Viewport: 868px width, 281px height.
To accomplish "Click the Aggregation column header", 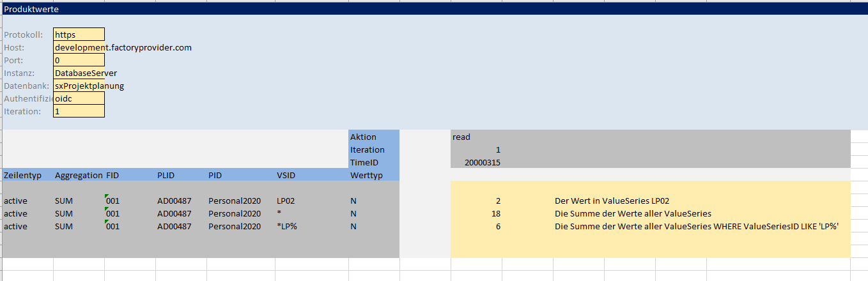I will pyautogui.click(x=79, y=175).
